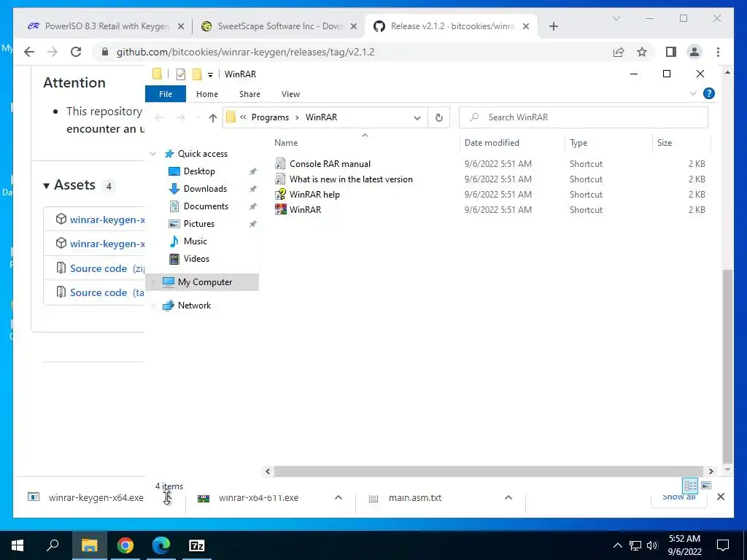Close the PowerISO tab
The height and width of the screenshot is (560, 747).
point(181,26)
